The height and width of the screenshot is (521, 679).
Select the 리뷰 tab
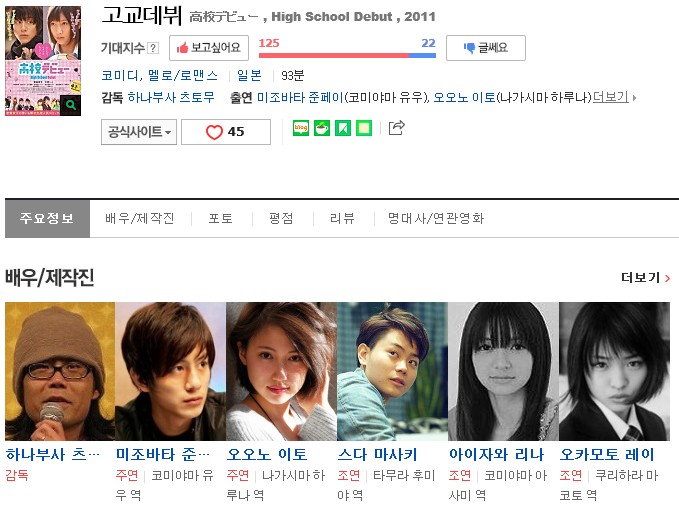coord(342,218)
